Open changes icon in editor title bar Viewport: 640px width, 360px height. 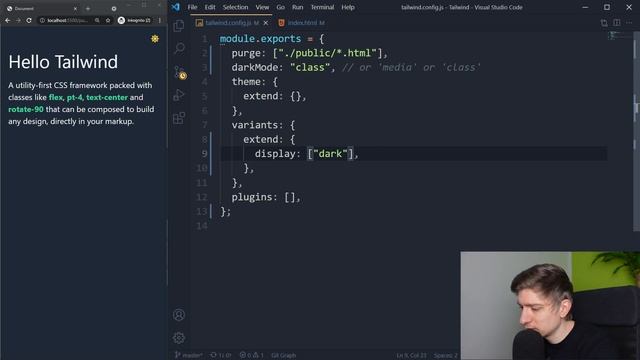click(x=604, y=23)
